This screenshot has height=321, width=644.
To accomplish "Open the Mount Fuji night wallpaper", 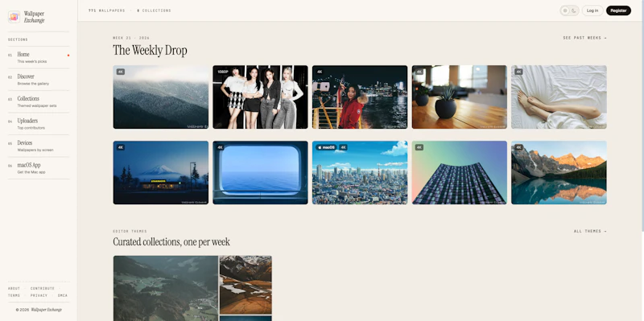I will click(x=160, y=172).
